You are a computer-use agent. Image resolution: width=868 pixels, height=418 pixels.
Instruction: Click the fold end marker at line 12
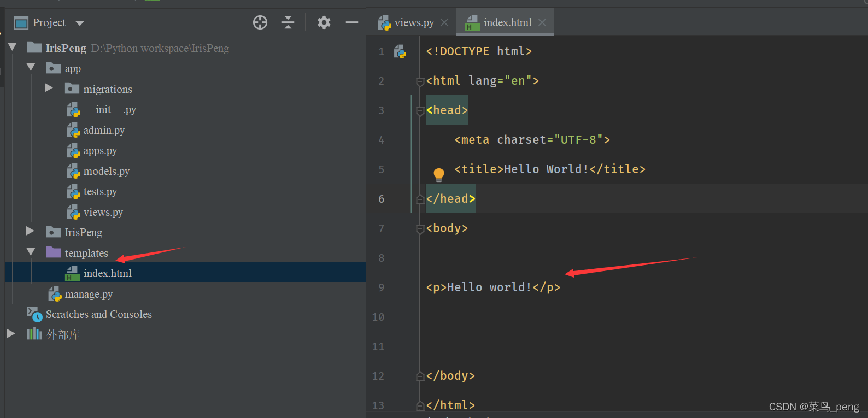420,376
